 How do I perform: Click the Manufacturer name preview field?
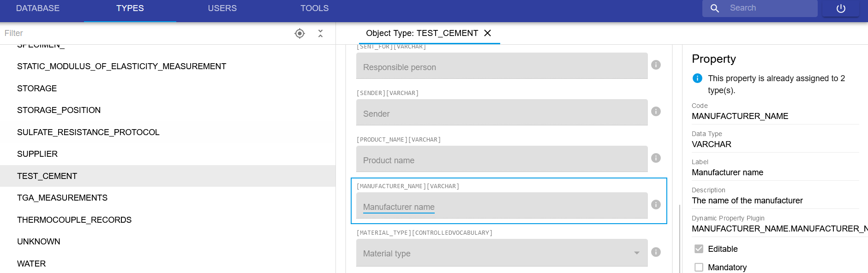(502, 205)
